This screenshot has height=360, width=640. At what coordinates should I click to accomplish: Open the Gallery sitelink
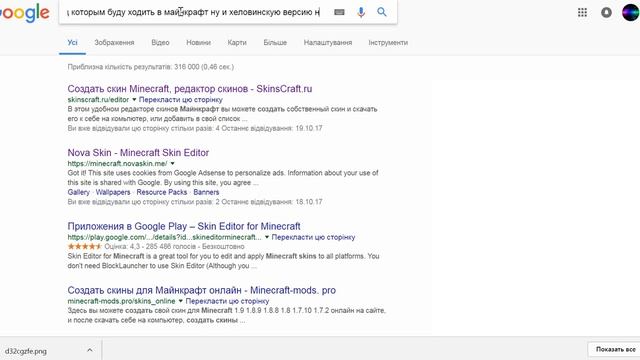tap(78, 192)
